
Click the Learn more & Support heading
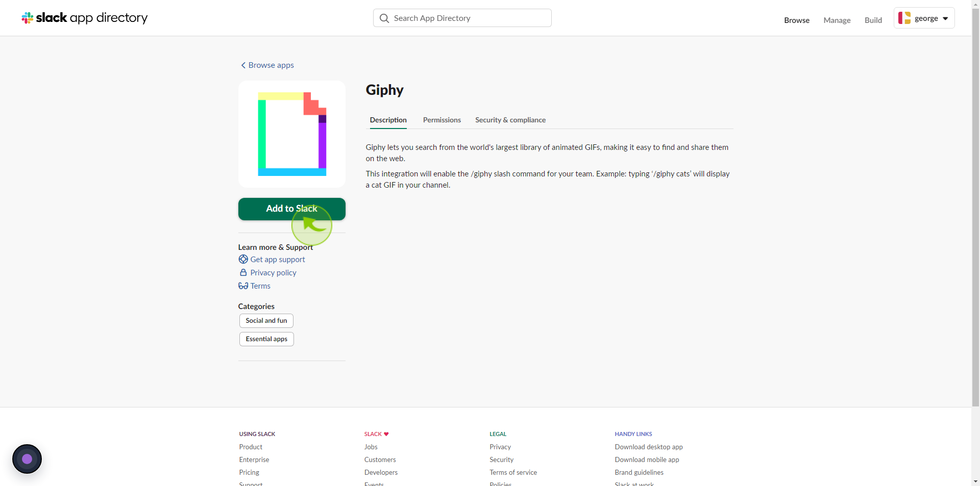coord(276,247)
